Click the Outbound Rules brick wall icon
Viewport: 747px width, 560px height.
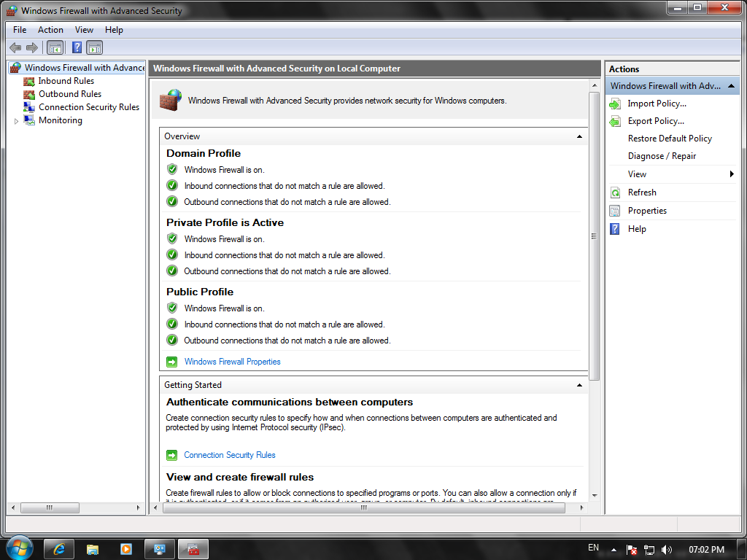click(x=29, y=94)
